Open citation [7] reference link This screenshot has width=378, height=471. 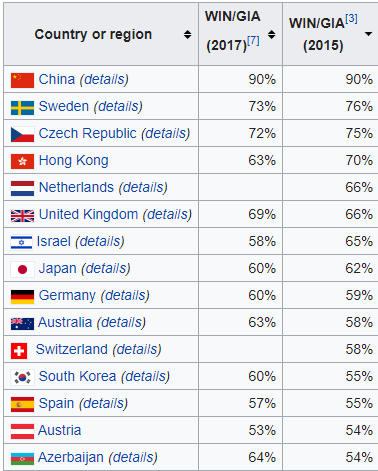coord(253,41)
